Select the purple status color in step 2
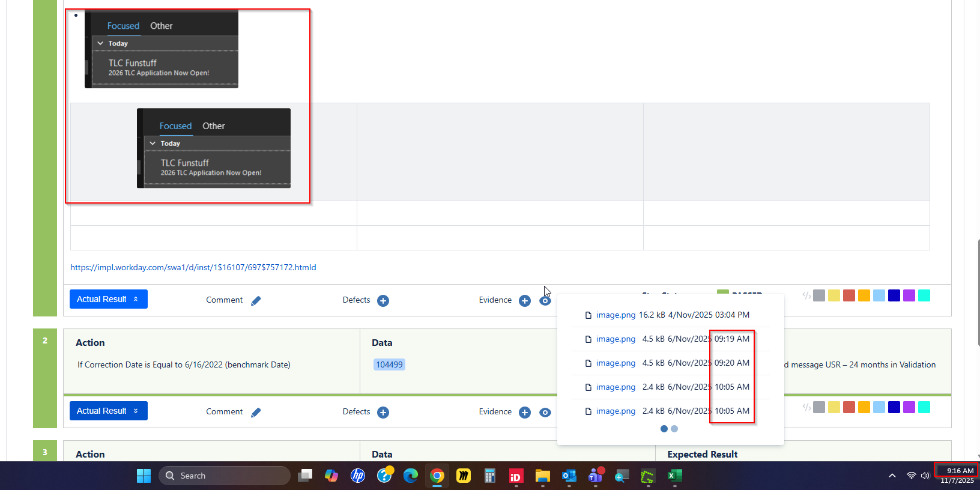Viewport: 980px width, 490px height. (x=909, y=407)
